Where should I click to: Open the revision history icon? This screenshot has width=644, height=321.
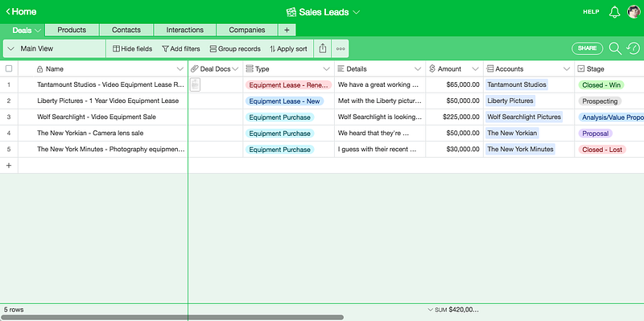[x=633, y=48]
